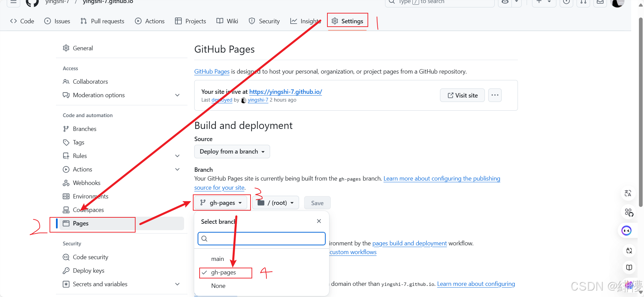The width and height of the screenshot is (644, 297).
Task: Expand the Rules section chevron
Action: [x=177, y=156]
